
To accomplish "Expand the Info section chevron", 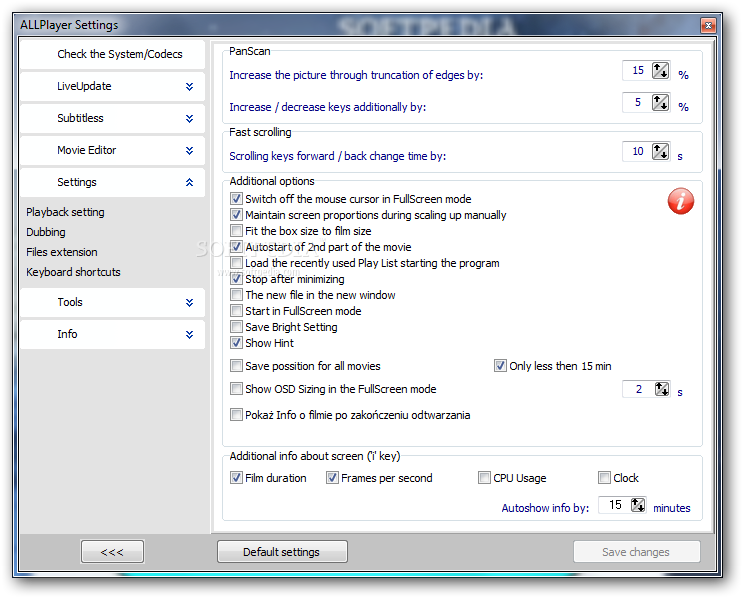I will pos(189,335).
